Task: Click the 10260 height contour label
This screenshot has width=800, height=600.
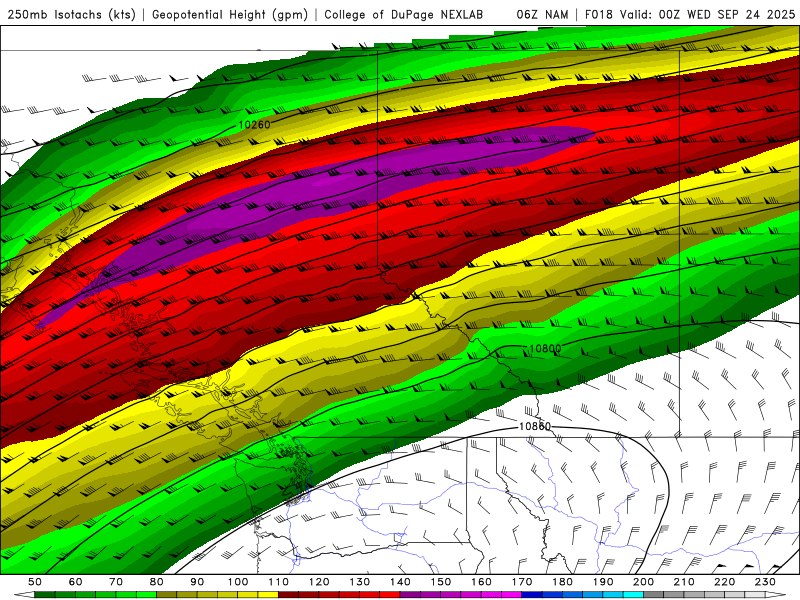Action: (254, 124)
